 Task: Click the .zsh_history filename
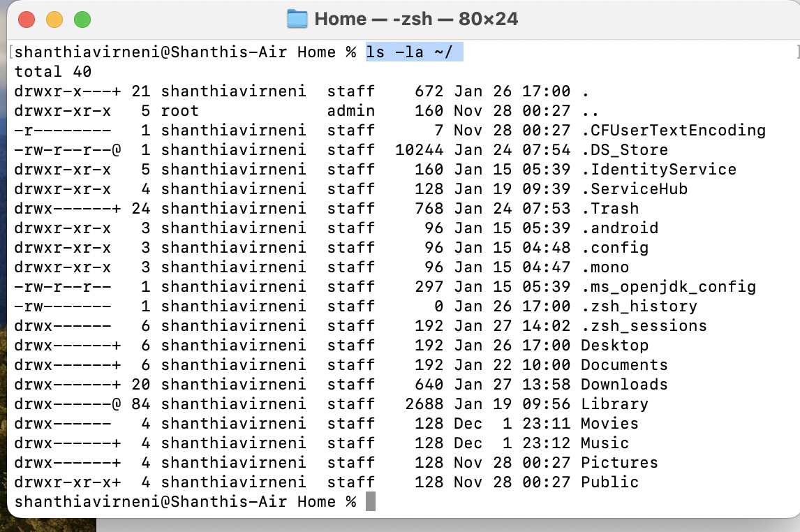click(639, 306)
